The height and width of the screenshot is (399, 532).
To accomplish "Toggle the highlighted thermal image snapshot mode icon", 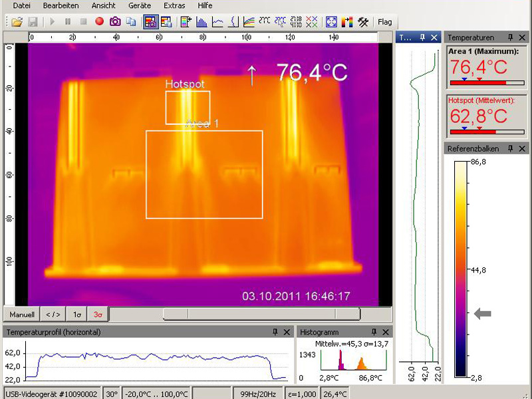I will (151, 22).
